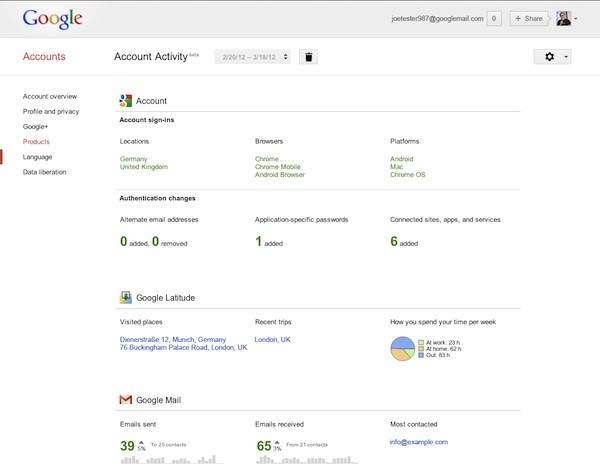Click the weekly time pie chart
The width and height of the screenshot is (600, 472).
pyautogui.click(x=403, y=349)
